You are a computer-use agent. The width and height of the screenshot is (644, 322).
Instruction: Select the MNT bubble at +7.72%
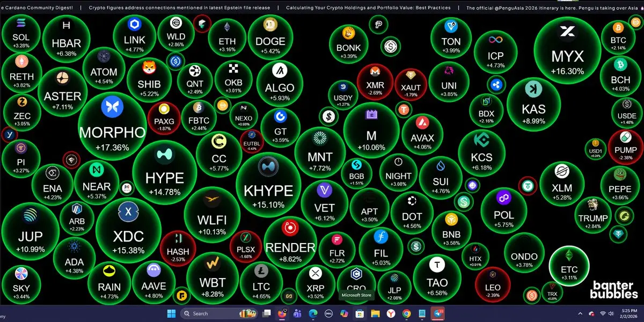point(320,152)
